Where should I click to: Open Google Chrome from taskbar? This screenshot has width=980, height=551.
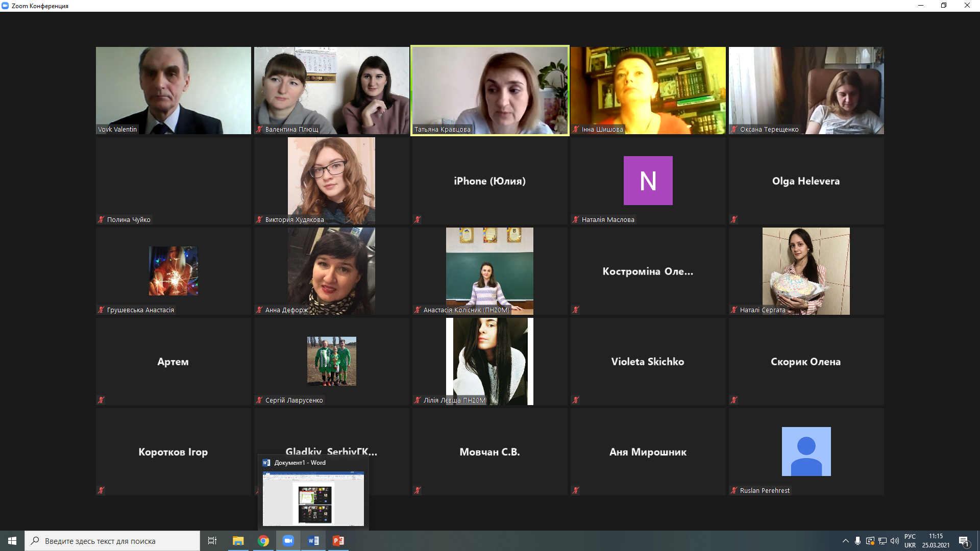coord(263,541)
